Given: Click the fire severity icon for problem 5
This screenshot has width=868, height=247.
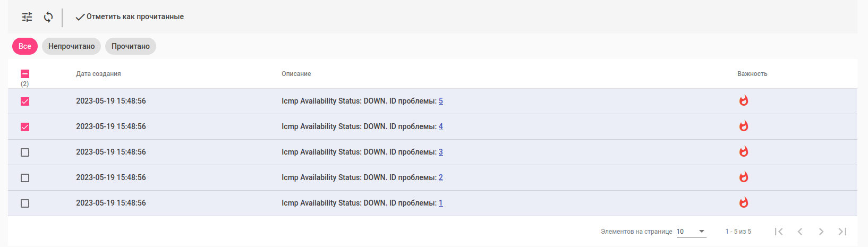Looking at the screenshot, I should pos(744,100).
